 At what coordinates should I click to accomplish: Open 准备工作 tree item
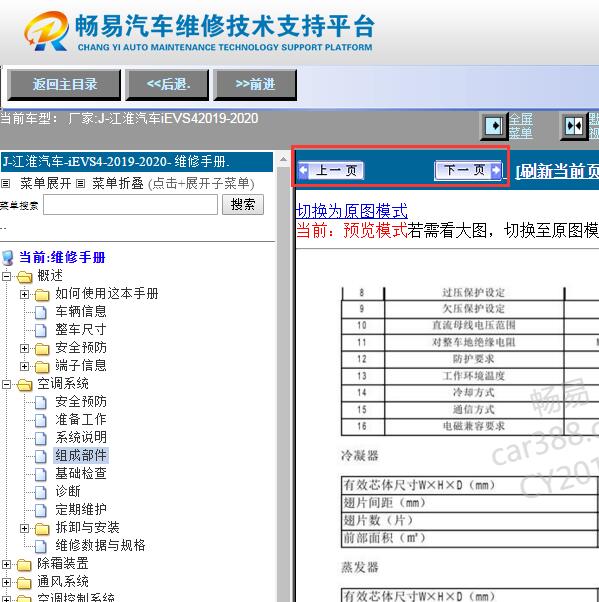tap(81, 419)
